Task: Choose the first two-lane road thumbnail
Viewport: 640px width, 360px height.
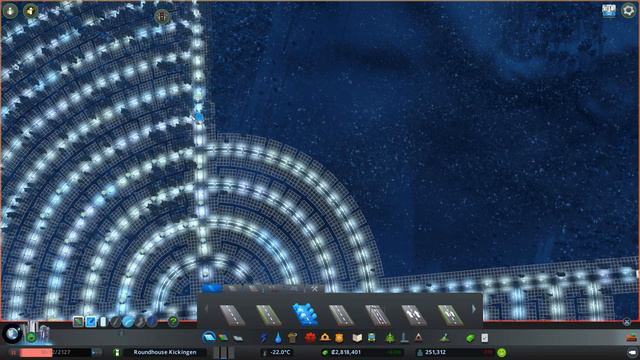Action: (x=232, y=315)
